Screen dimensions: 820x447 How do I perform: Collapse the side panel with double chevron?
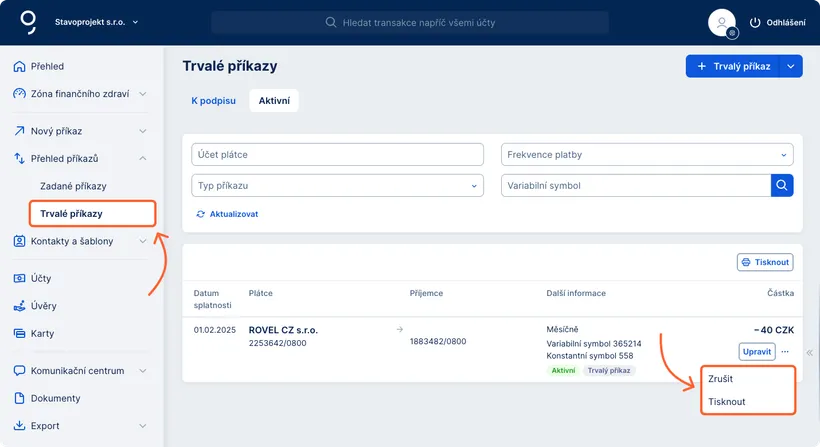pos(810,352)
